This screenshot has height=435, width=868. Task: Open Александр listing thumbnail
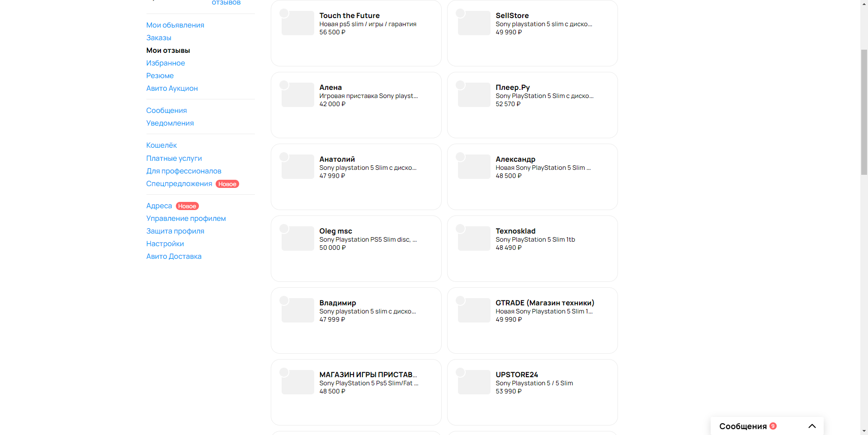474,167
